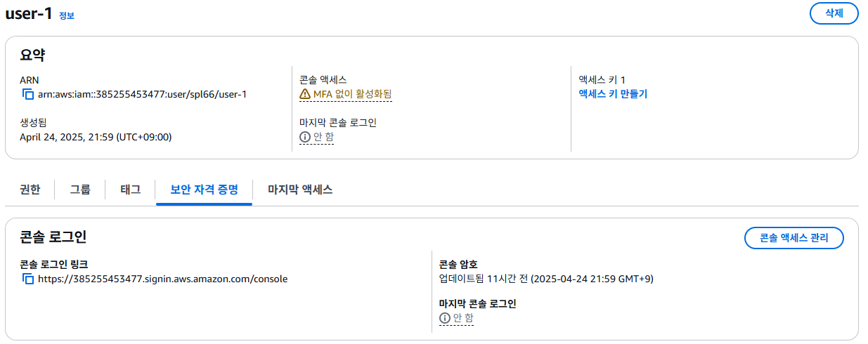Click info icon in 콘솔 로그인 panel
The image size is (868, 344).
tap(444, 319)
